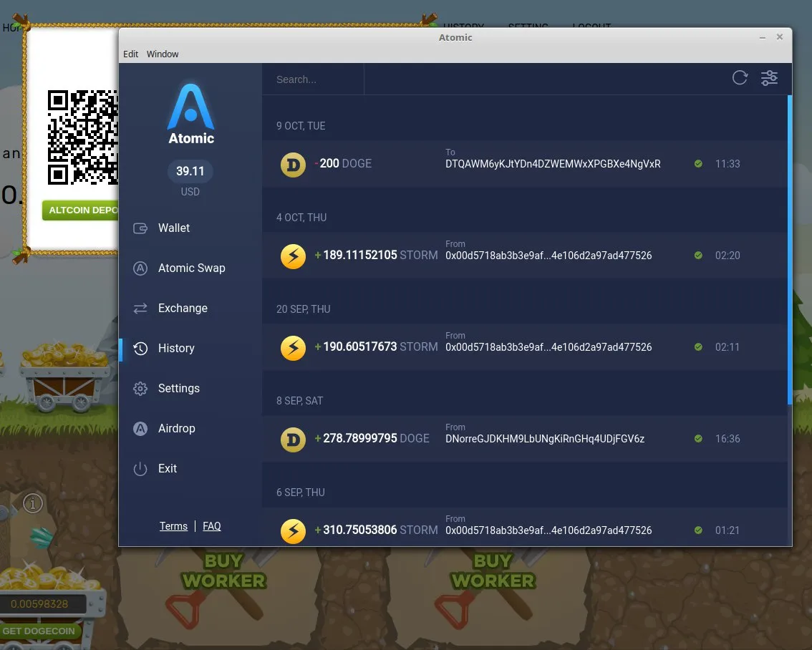Click the Wallet sidebar icon
812x650 pixels.
tap(140, 228)
